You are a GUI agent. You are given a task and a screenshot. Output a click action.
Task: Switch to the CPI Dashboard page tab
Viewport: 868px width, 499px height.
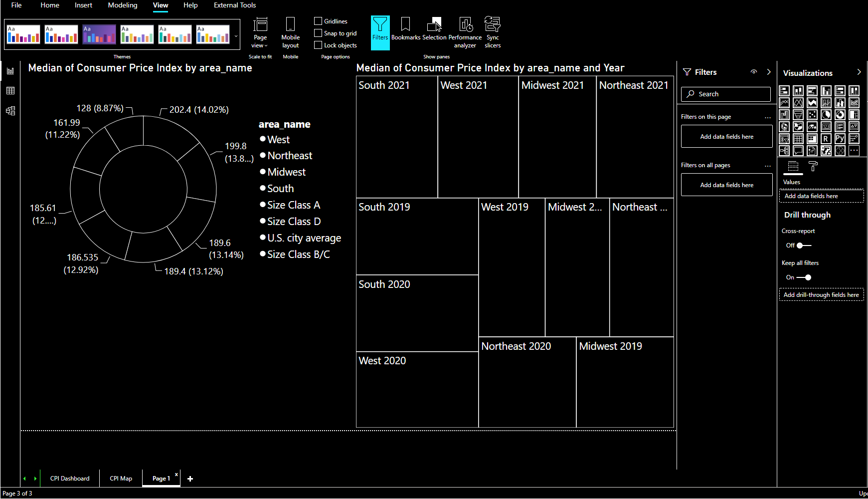click(x=70, y=478)
